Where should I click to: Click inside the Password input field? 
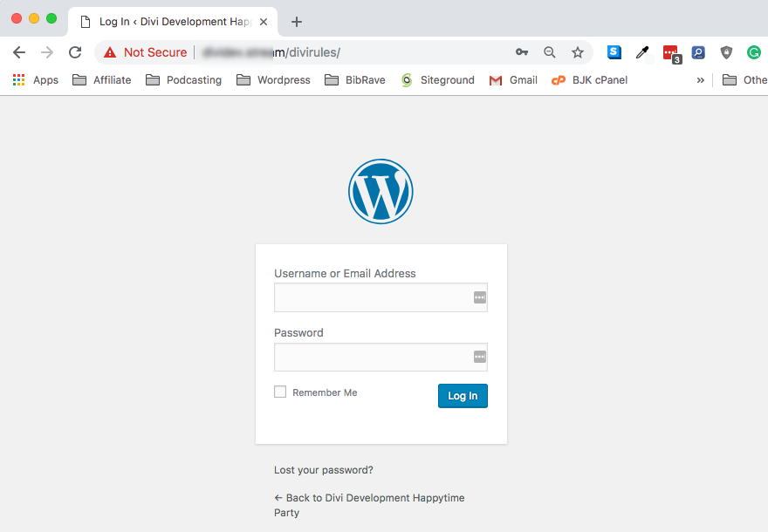point(381,357)
